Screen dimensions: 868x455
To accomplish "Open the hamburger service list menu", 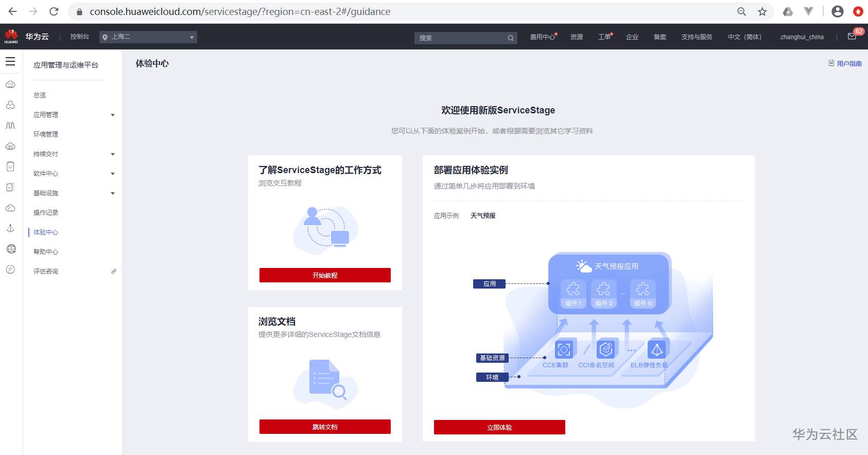I will point(10,61).
